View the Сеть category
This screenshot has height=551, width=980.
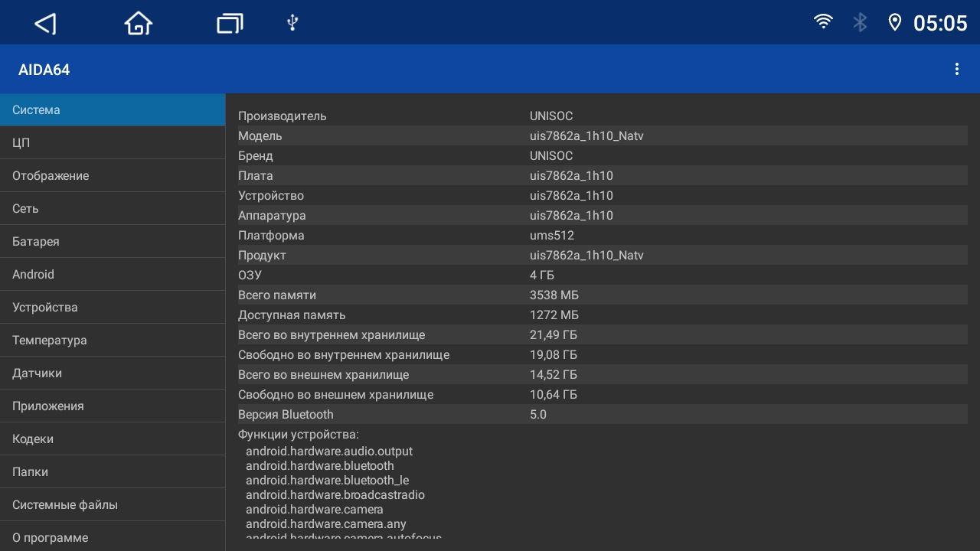tap(113, 208)
